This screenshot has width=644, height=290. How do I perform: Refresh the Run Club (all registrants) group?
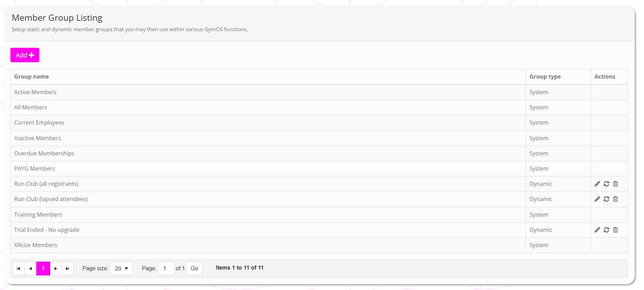click(x=606, y=184)
